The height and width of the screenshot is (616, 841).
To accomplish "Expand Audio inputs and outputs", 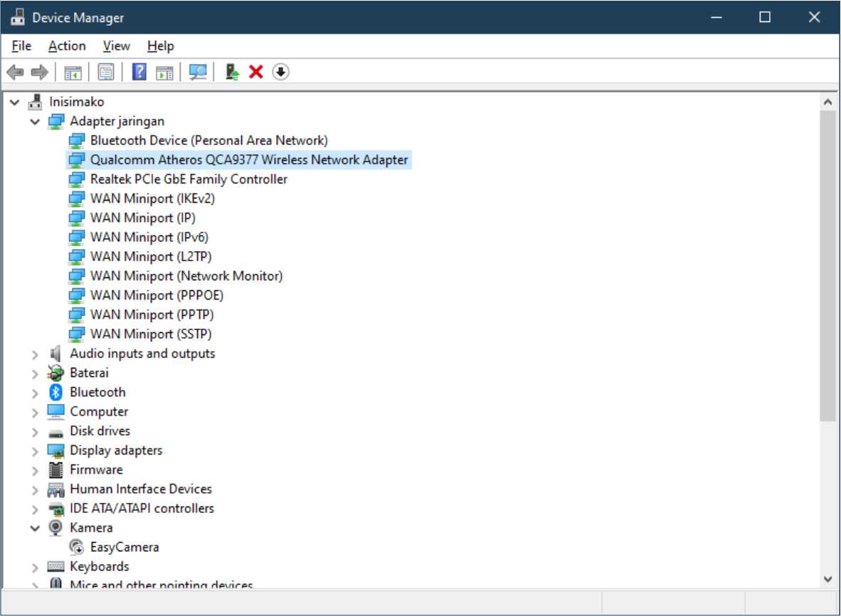I will tap(36, 354).
